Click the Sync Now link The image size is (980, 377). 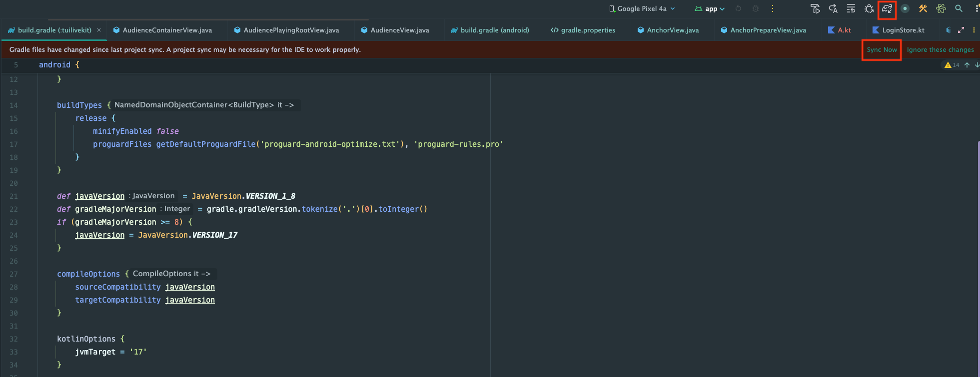pyautogui.click(x=882, y=49)
